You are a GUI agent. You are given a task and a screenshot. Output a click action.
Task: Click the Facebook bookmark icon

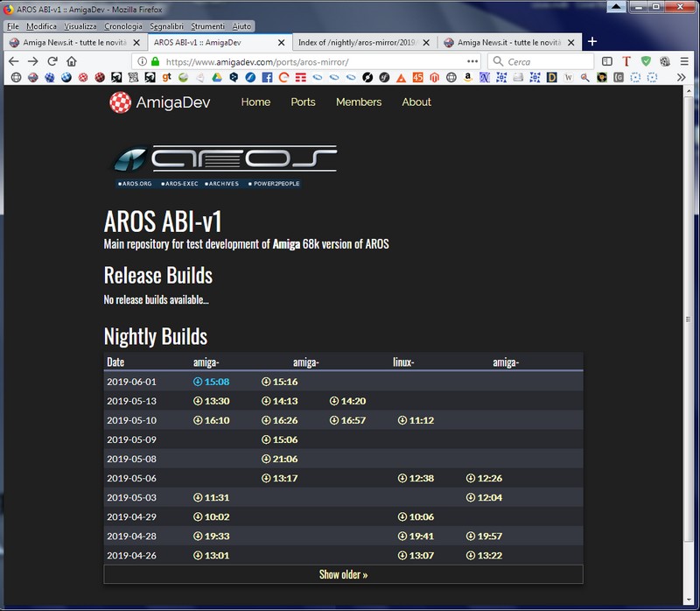click(267, 77)
